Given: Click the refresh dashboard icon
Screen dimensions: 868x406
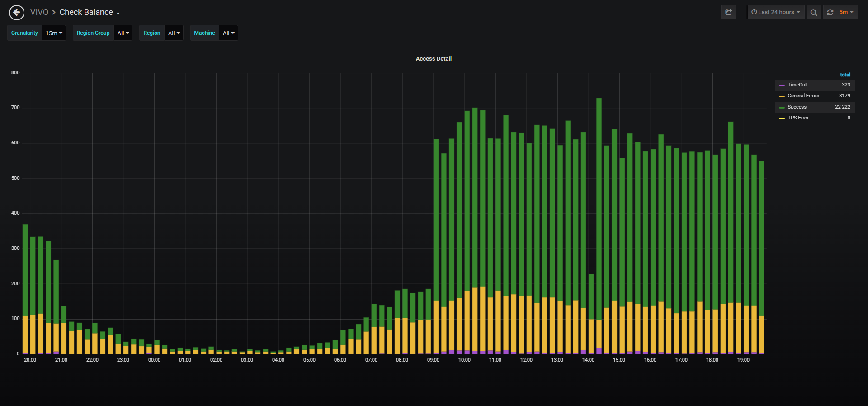Looking at the screenshot, I should pos(830,12).
